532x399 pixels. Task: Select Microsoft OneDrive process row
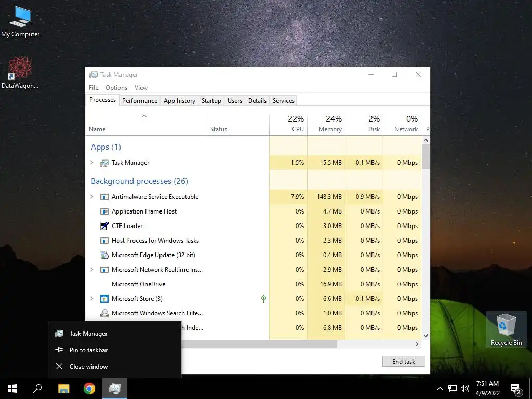254,284
